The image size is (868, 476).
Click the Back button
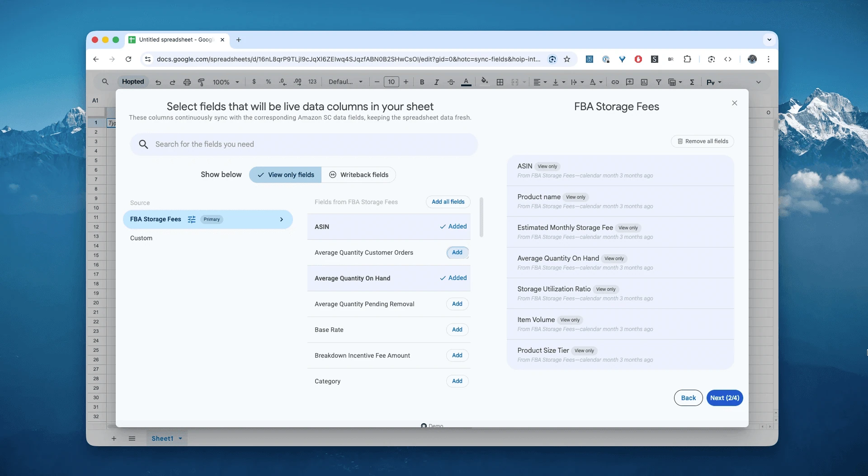(688, 398)
